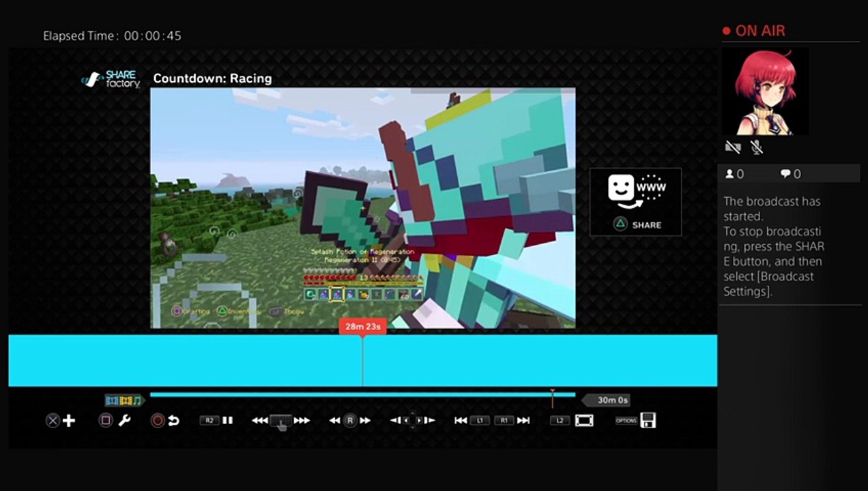Step forward one frame with d-pad icon

[x=429, y=421]
